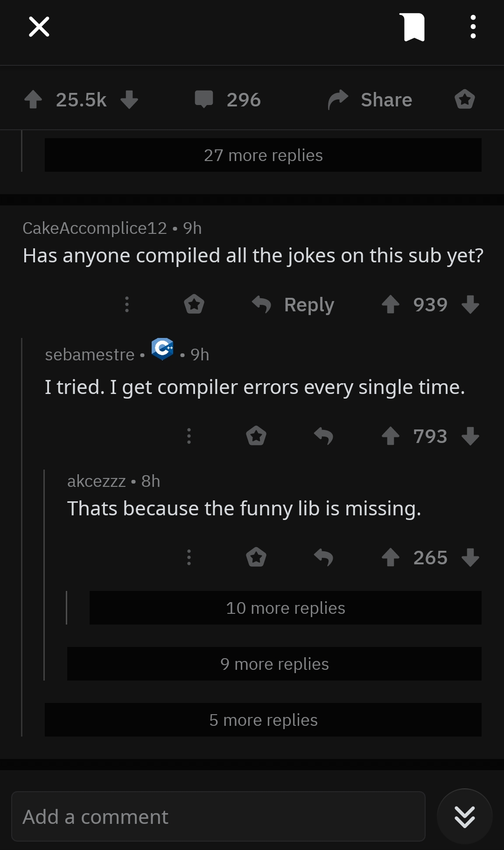
Task: Share the post
Action: pyautogui.click(x=371, y=99)
